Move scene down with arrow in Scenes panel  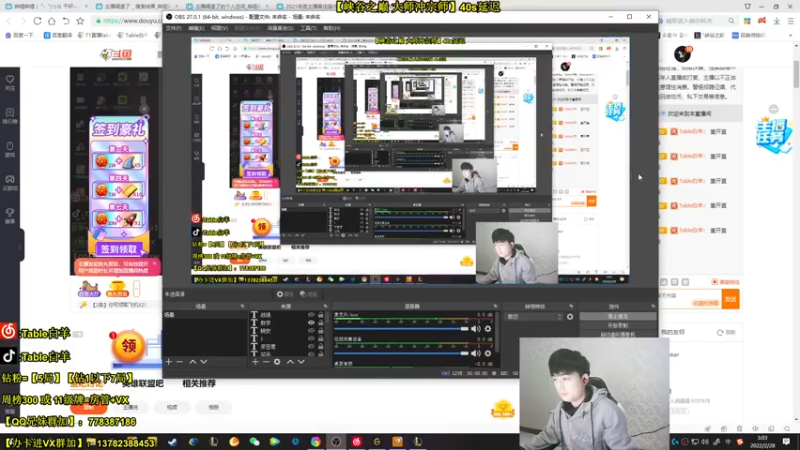pos(204,362)
